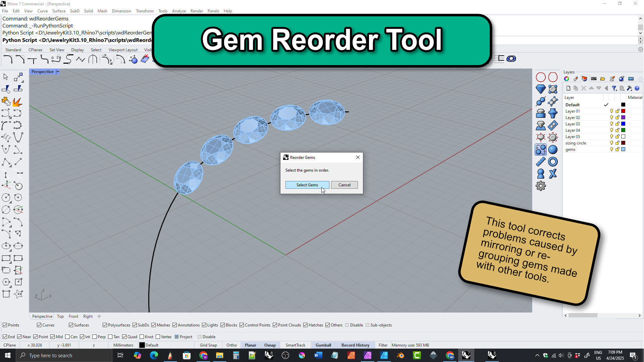Screen dimensions: 644x362
Task: Select the arrow pointer tool in left toolbar
Action: tap(6, 77)
